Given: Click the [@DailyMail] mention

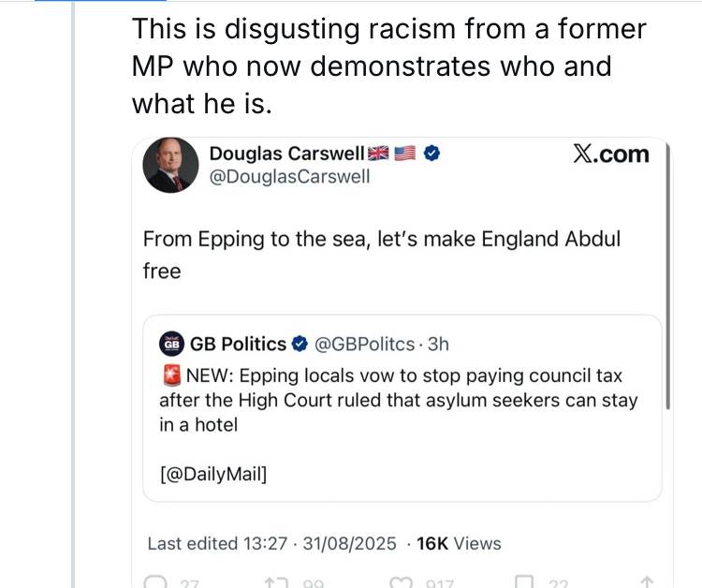Looking at the screenshot, I should pos(213,474).
